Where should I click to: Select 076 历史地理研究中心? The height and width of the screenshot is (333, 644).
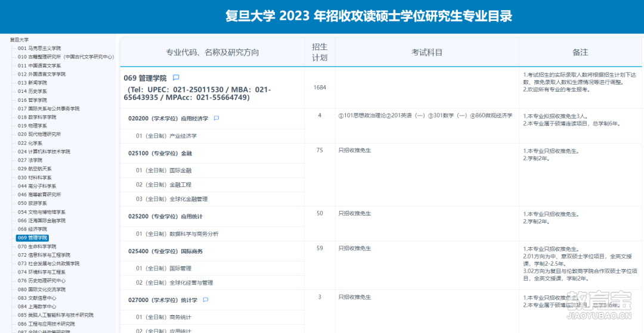tap(42, 281)
